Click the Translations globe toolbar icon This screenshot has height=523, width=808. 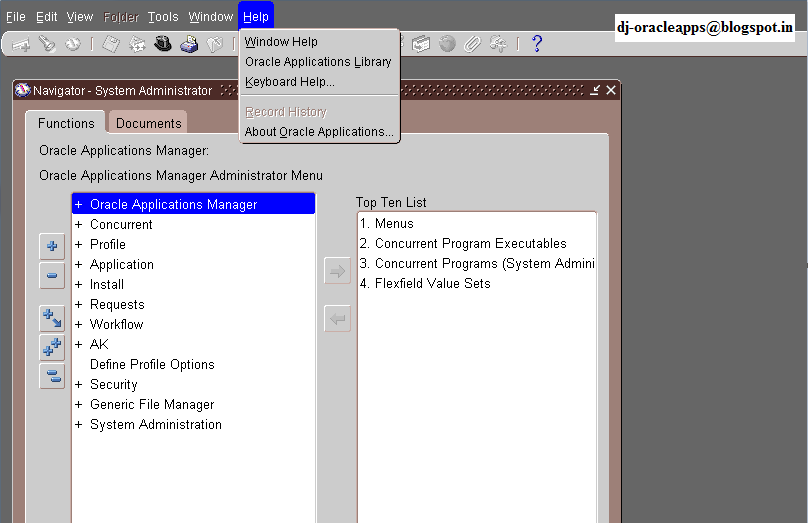pos(447,44)
